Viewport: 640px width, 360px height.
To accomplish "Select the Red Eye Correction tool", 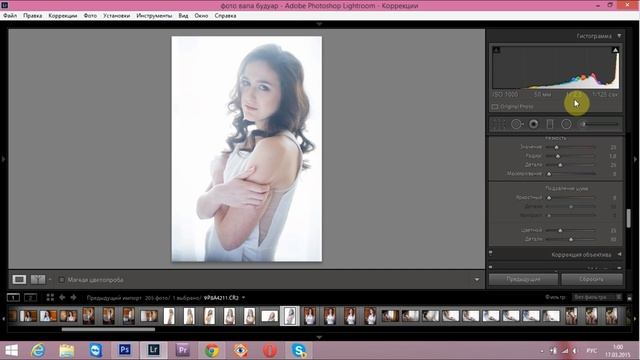I will [x=533, y=124].
